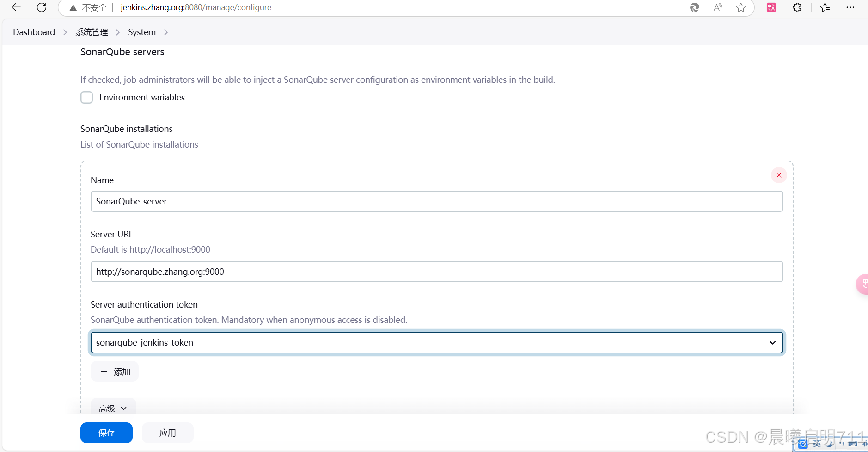Open the Server authentication token dropdown

437,342
